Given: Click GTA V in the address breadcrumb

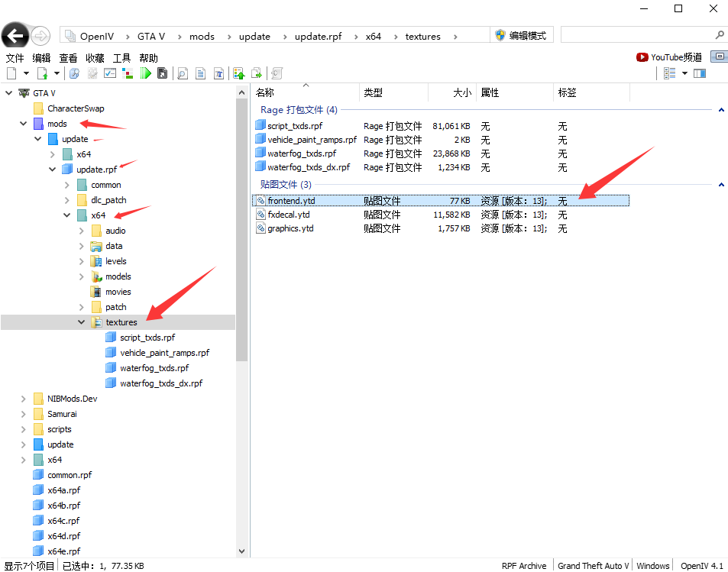Looking at the screenshot, I should coord(151,36).
